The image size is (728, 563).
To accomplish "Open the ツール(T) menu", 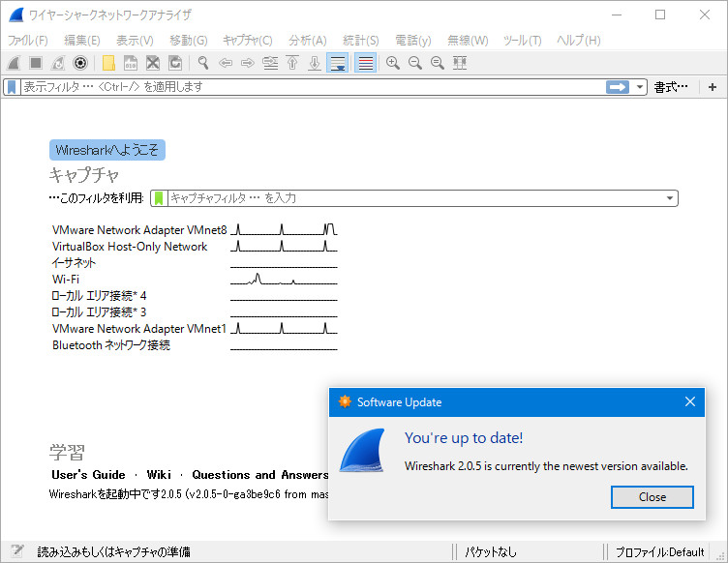I will (523, 41).
